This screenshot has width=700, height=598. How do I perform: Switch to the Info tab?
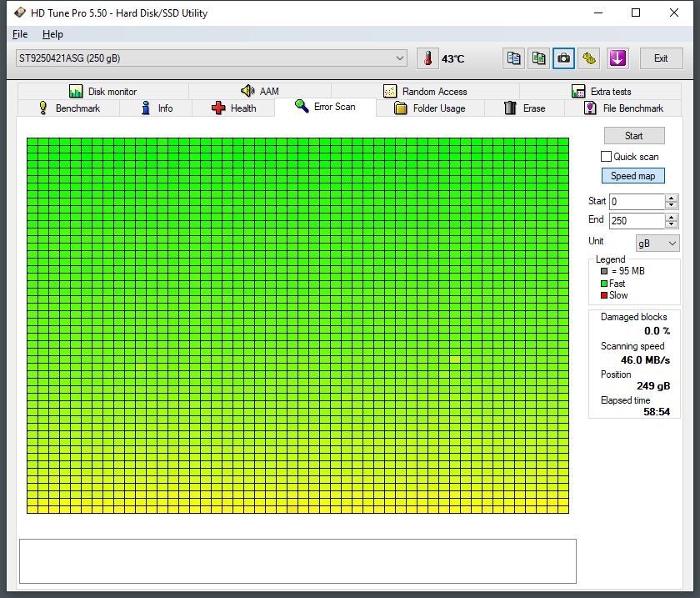pos(156,108)
